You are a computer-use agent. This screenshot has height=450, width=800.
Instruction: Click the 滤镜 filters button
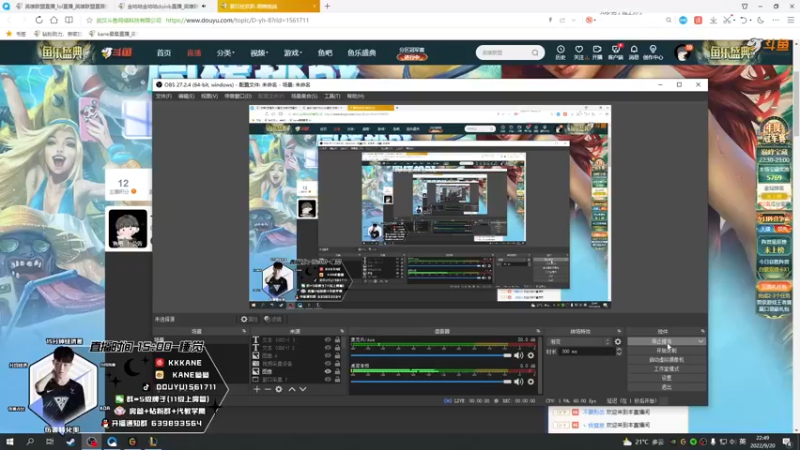[273, 319]
